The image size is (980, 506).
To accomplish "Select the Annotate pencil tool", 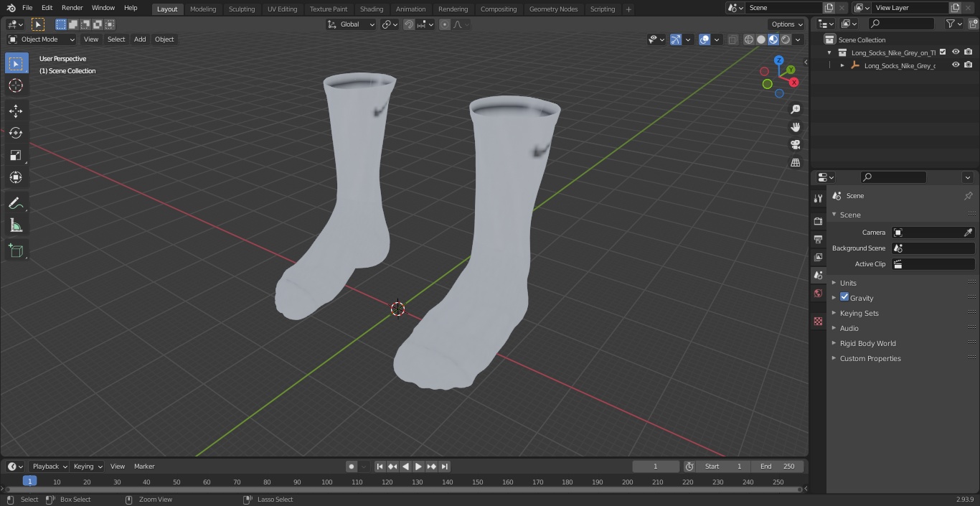I will 17,204.
